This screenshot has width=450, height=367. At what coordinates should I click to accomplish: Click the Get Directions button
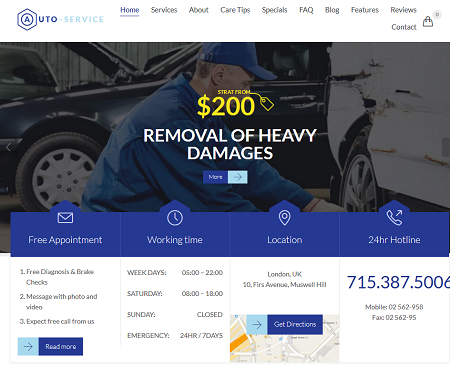[x=295, y=324]
